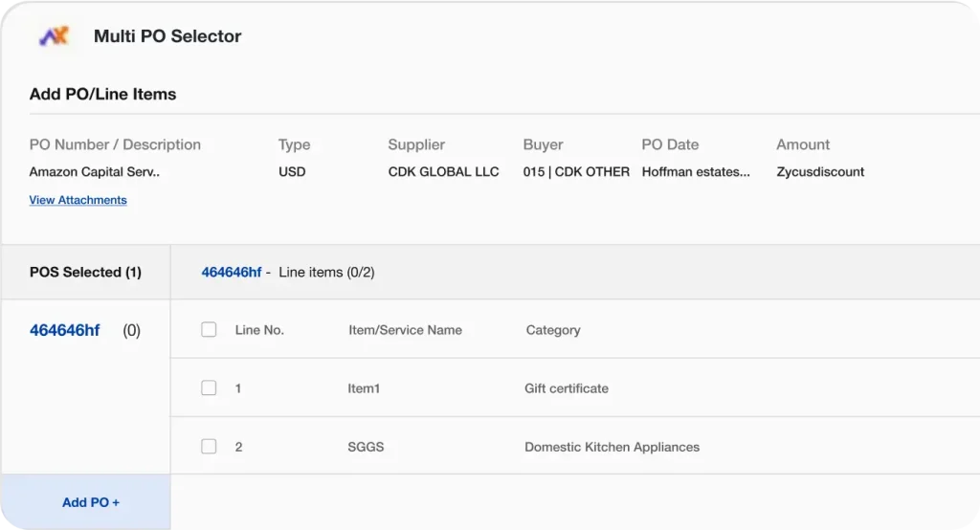This screenshot has height=530, width=980.
Task: Select the checkbox for line 2 SGGS
Action: [209, 447]
